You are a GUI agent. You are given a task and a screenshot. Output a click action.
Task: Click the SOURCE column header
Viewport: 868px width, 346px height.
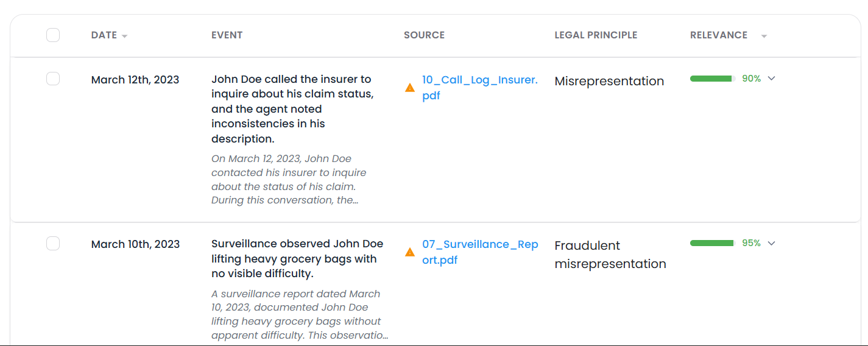[424, 35]
